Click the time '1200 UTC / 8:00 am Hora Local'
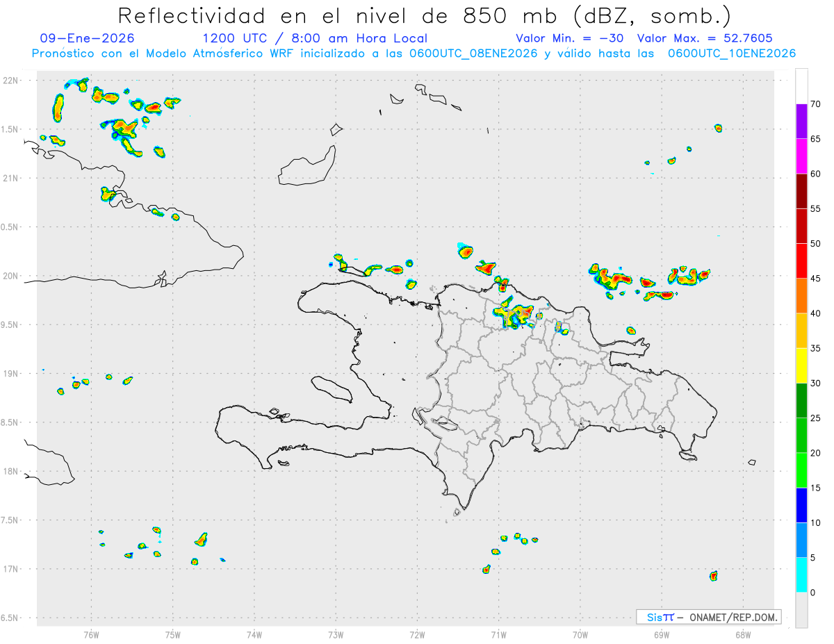The width and height of the screenshot is (834, 644). coord(315,38)
